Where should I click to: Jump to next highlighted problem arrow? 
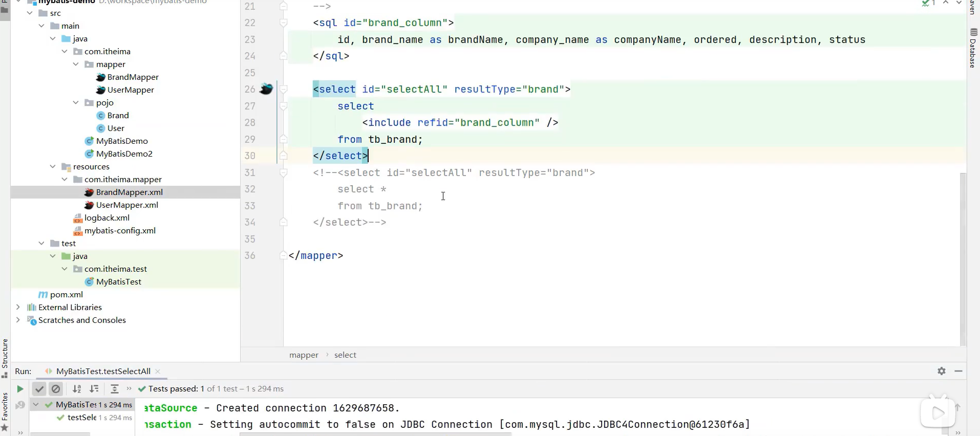pos(958,3)
